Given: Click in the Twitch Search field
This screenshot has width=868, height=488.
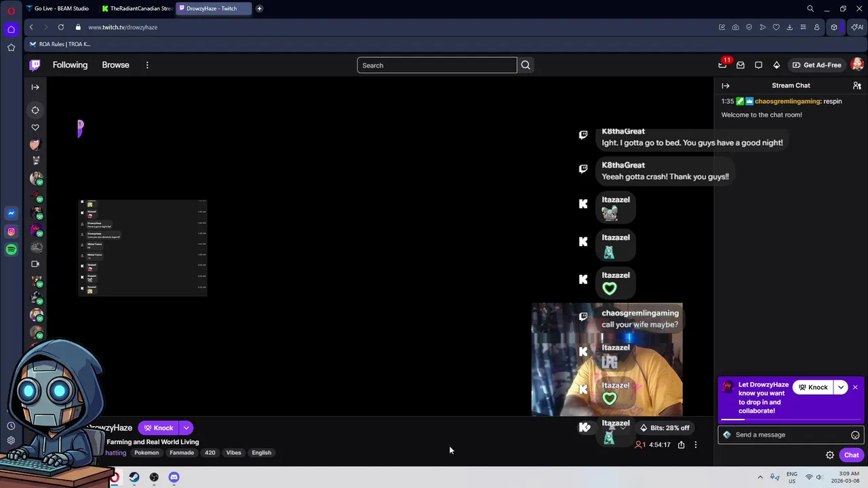Looking at the screenshot, I should coord(437,65).
